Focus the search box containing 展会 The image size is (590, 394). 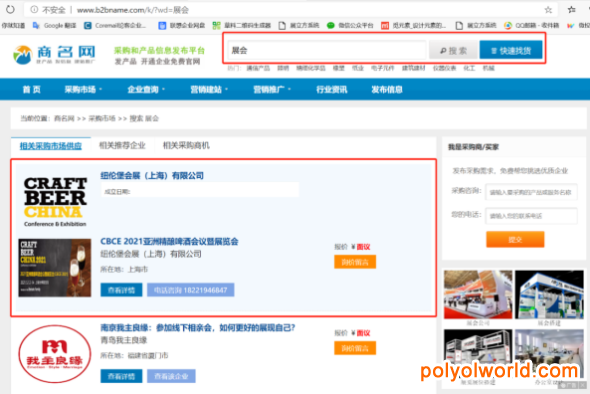click(x=327, y=50)
